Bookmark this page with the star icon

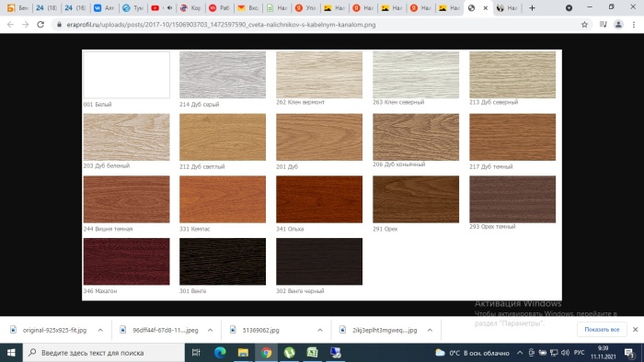point(584,25)
